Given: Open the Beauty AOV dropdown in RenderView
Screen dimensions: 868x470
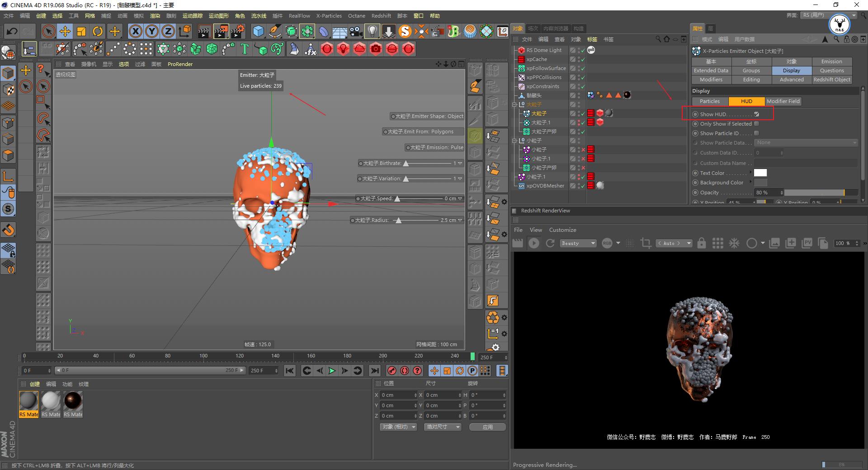Looking at the screenshot, I should [578, 243].
